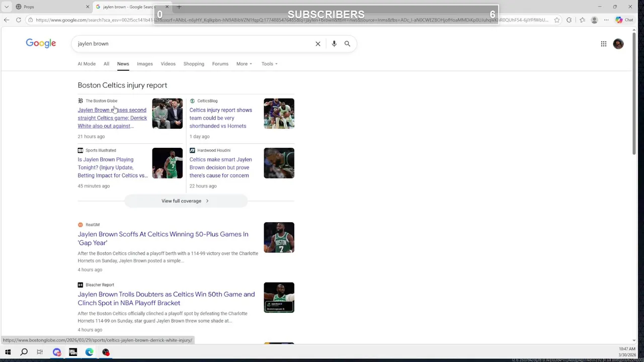Open the Settings and more menu
Screen dimensions: 644x362
pos(607,20)
